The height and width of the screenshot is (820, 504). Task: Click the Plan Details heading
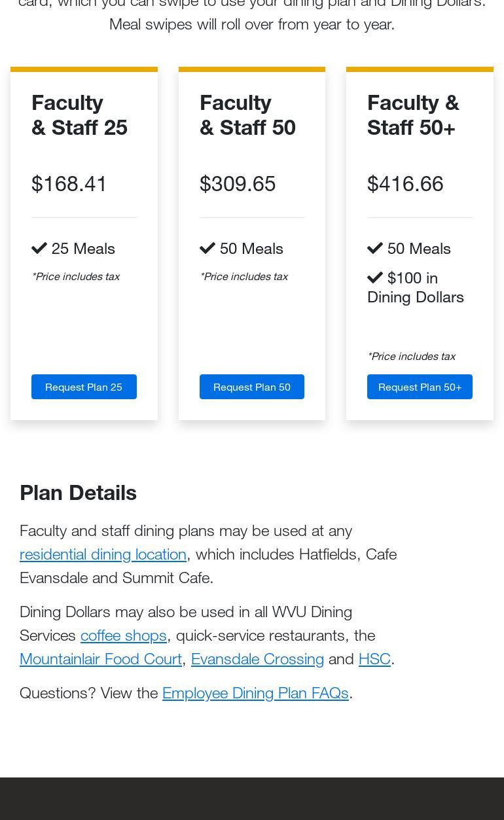[x=78, y=493]
